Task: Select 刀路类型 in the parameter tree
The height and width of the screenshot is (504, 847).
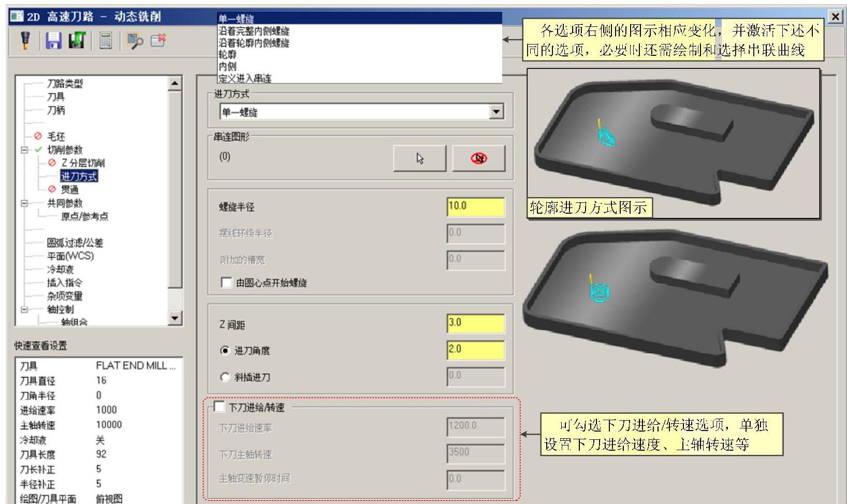Action: (x=65, y=83)
